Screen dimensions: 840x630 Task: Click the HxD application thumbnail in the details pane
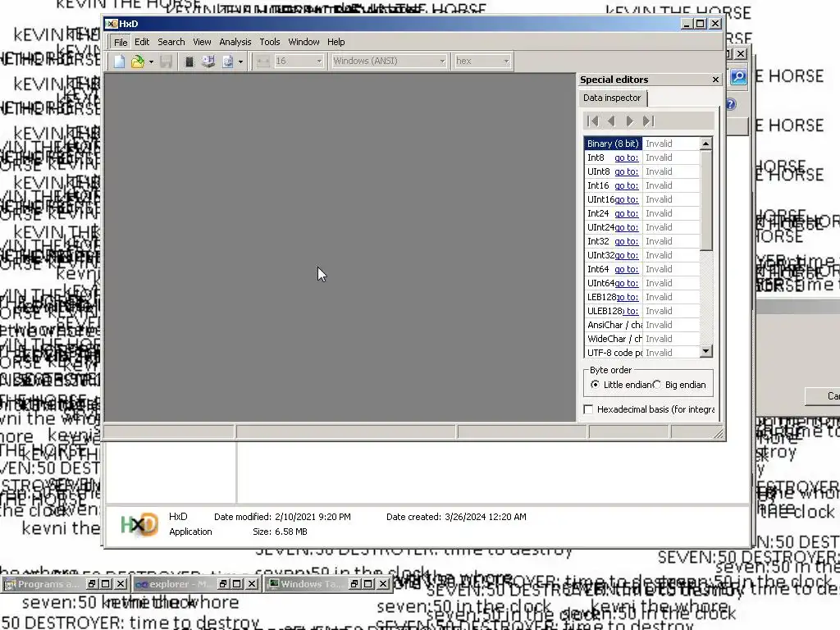(x=139, y=524)
